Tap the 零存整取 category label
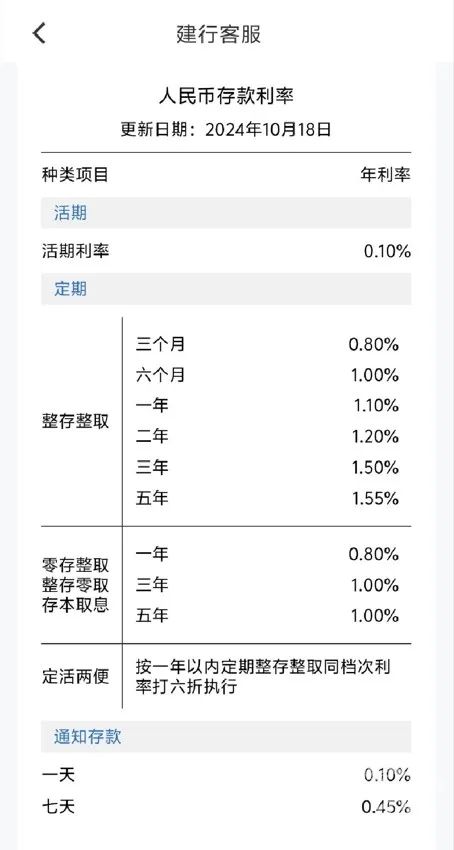This screenshot has width=454, height=850. pyautogui.click(x=75, y=565)
